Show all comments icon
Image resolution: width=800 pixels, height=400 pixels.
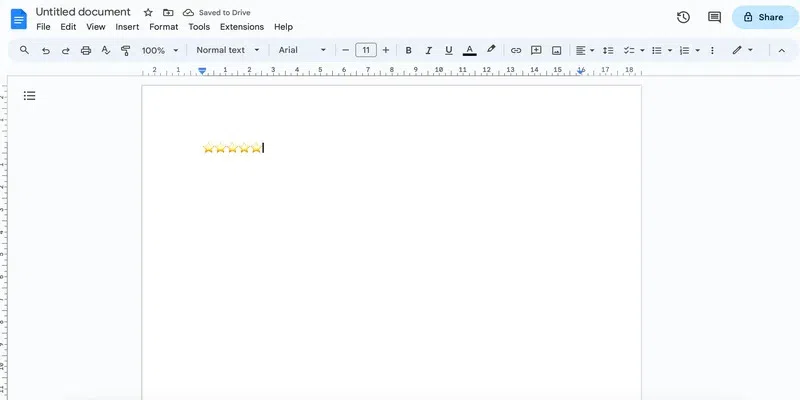714,17
